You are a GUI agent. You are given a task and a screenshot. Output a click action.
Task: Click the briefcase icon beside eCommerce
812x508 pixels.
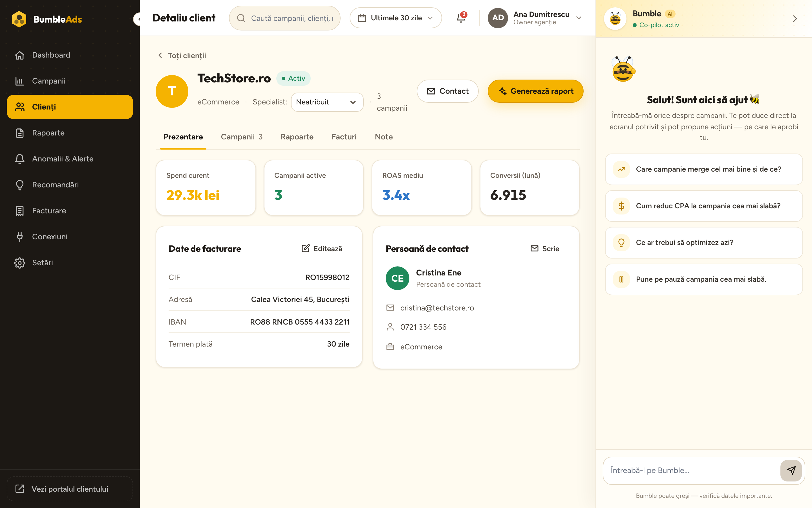(390, 347)
